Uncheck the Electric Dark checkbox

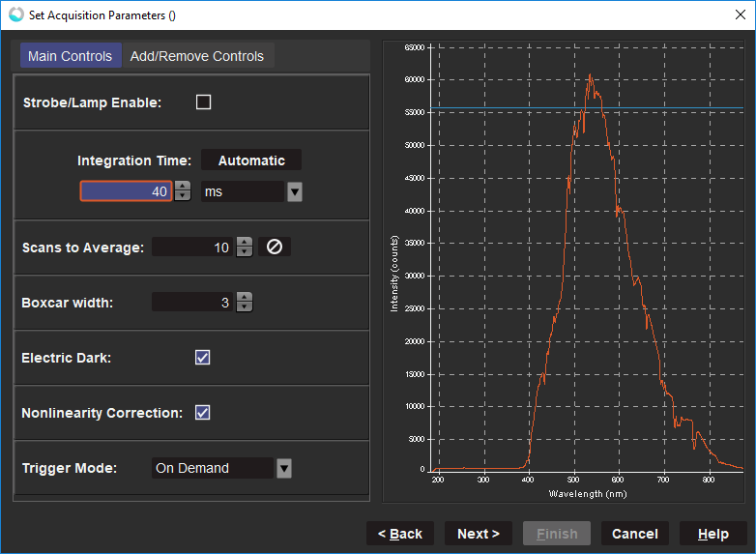click(203, 358)
